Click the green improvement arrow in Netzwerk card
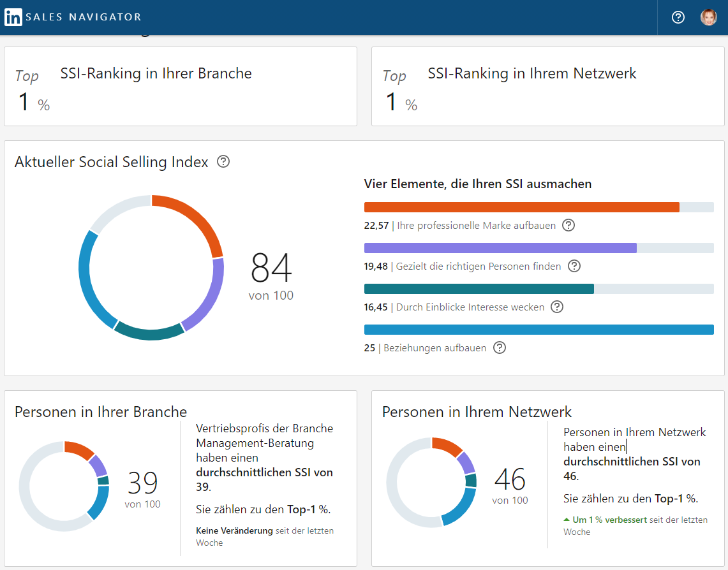728x570 pixels. [x=567, y=520]
